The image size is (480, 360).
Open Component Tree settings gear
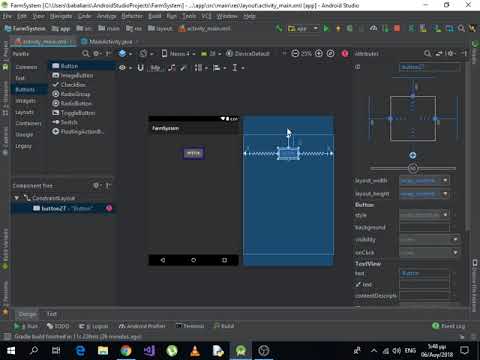97,185
